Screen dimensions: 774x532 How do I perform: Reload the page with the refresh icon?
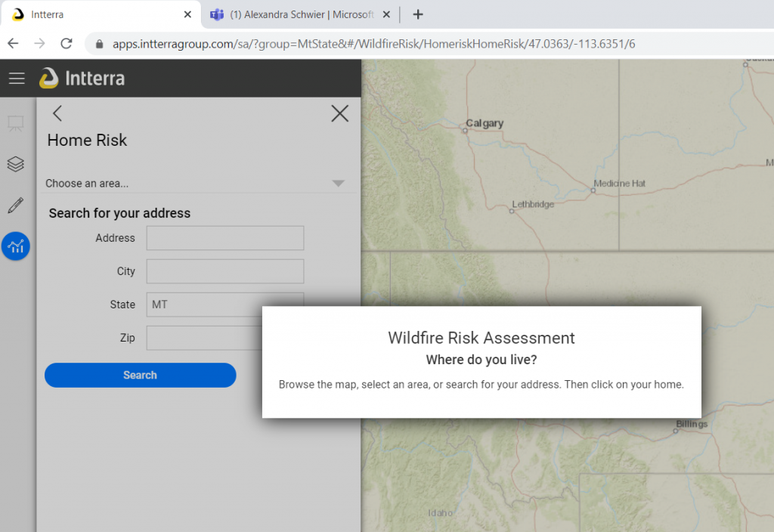[67, 44]
